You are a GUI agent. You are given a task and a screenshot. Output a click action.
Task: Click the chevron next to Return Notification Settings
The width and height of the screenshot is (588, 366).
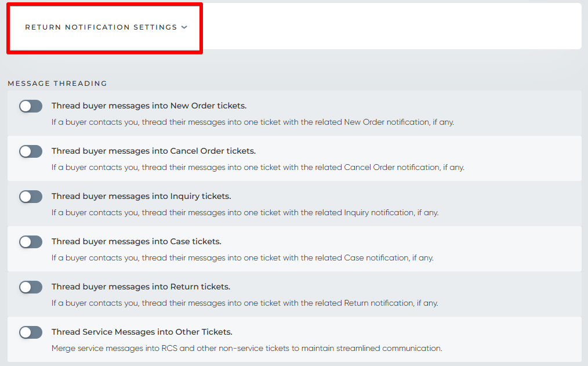(x=184, y=27)
